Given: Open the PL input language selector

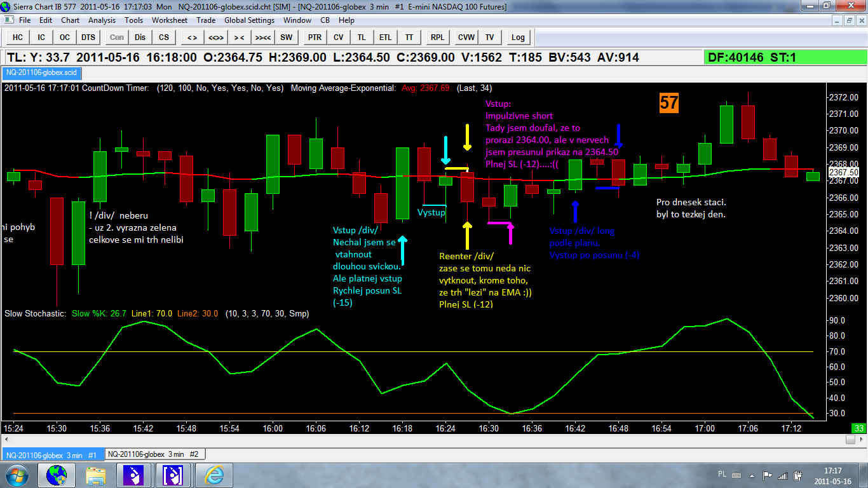Looking at the screenshot, I should pyautogui.click(x=722, y=474).
